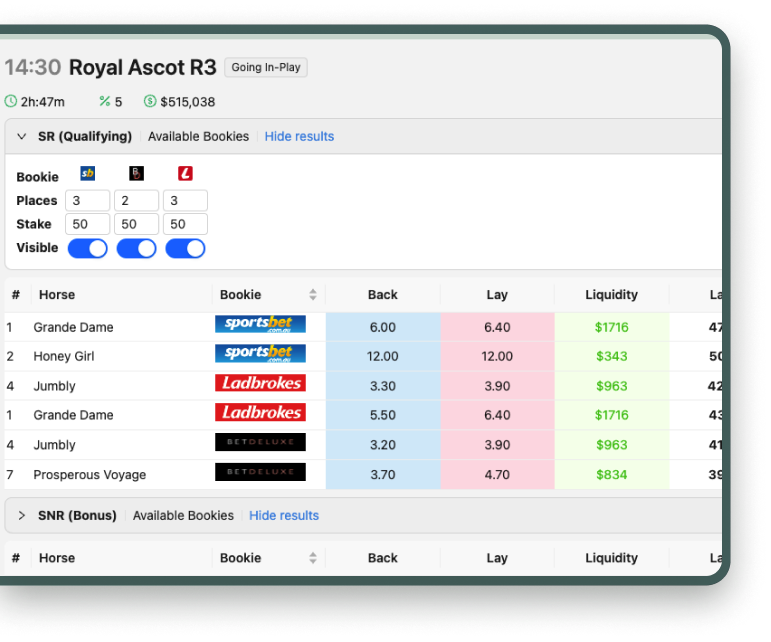This screenshot has height=642, width=771.
Task: Click Back odds 6.00 for Grande Dame
Action: pyautogui.click(x=383, y=327)
